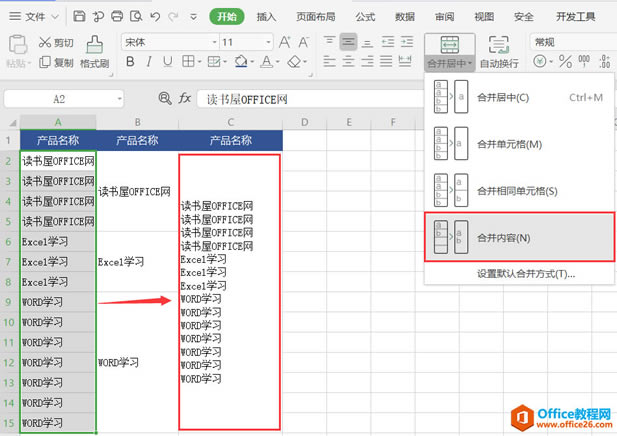Click the formula bar input field
Viewport: 617px width, 436px height.
(310, 99)
